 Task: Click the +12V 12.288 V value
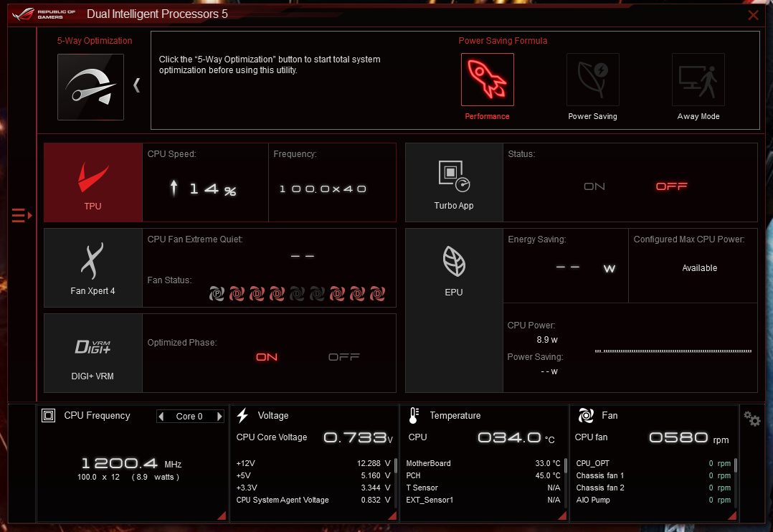[373, 463]
